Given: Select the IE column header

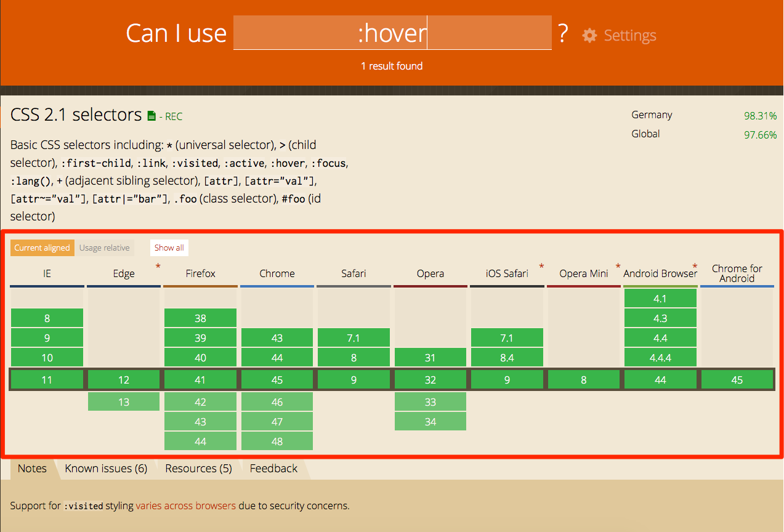Looking at the screenshot, I should (x=47, y=273).
